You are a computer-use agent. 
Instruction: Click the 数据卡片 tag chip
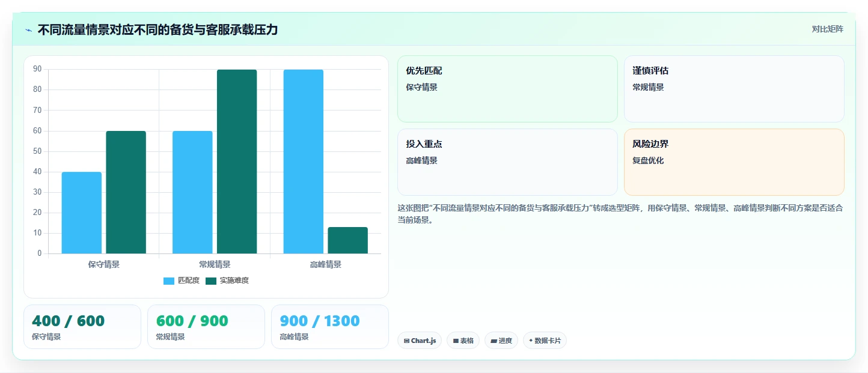[x=545, y=341]
